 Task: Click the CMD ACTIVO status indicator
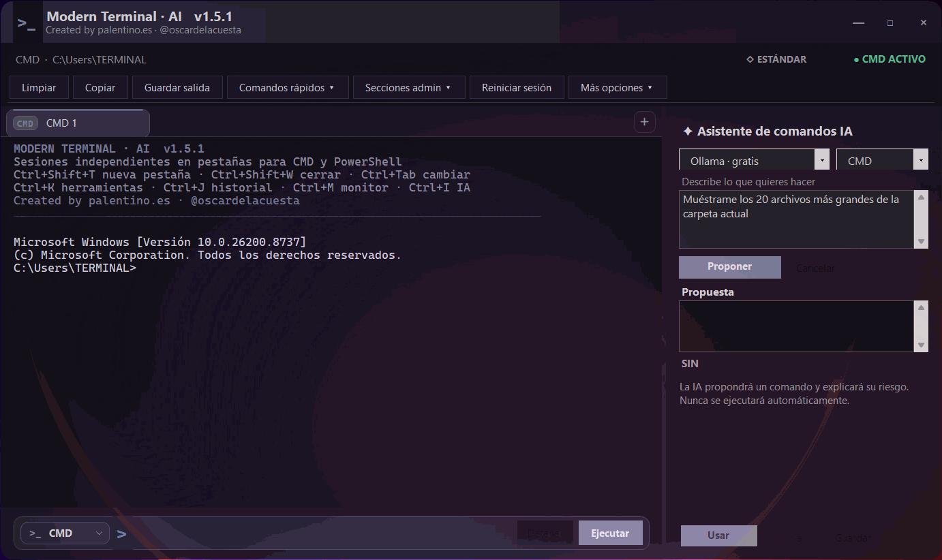tap(890, 59)
